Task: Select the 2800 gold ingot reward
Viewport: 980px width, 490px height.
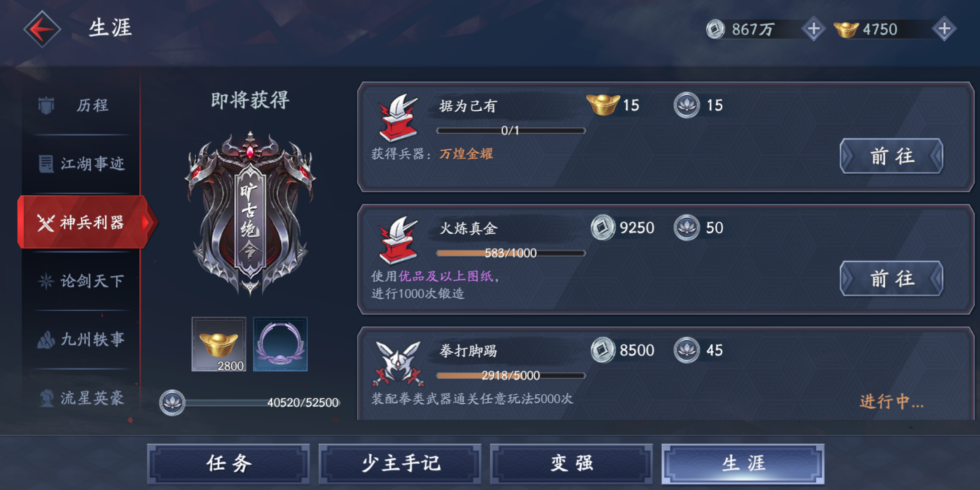Action: [x=219, y=344]
